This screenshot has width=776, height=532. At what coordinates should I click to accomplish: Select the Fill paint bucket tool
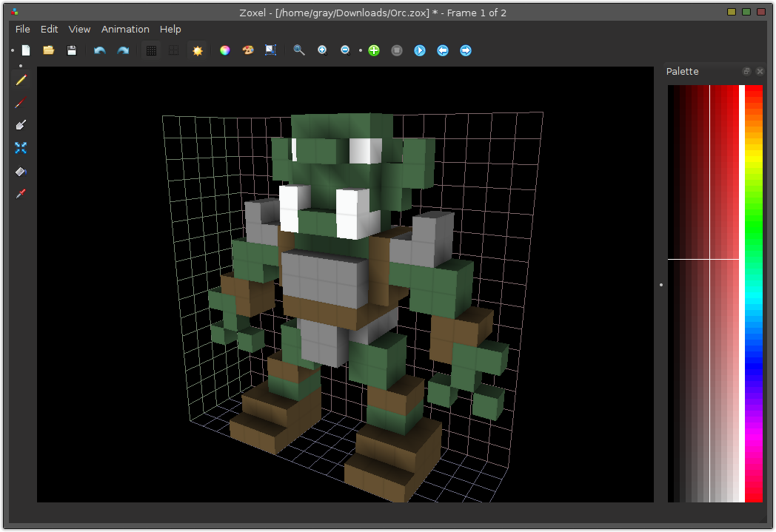tap(20, 171)
